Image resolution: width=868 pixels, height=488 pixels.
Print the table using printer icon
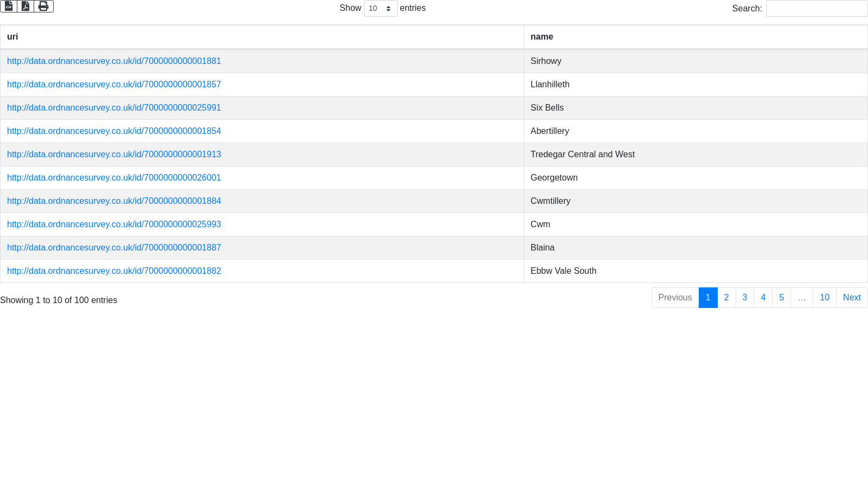click(x=43, y=6)
